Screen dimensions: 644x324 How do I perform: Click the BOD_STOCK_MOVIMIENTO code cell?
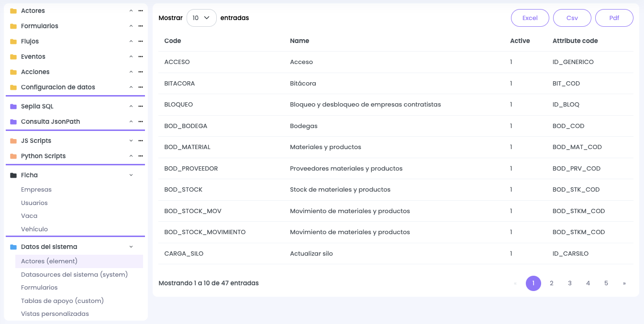pos(205,232)
